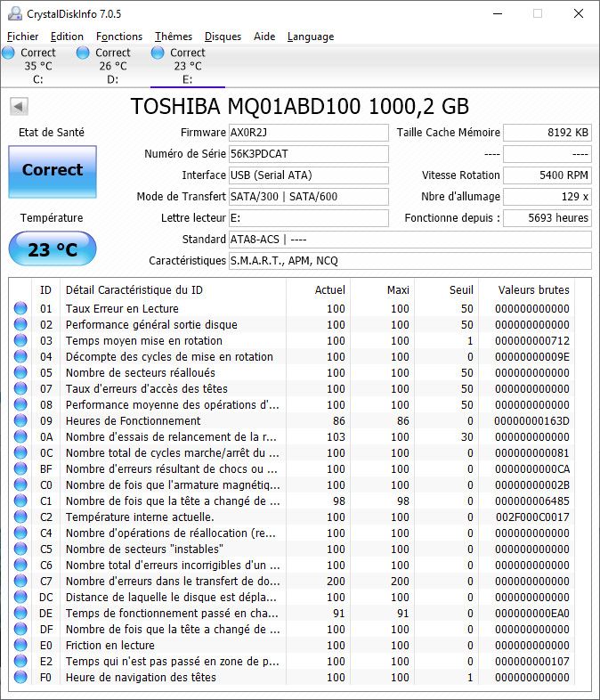Click status orb of attribute 04 row

20,357
